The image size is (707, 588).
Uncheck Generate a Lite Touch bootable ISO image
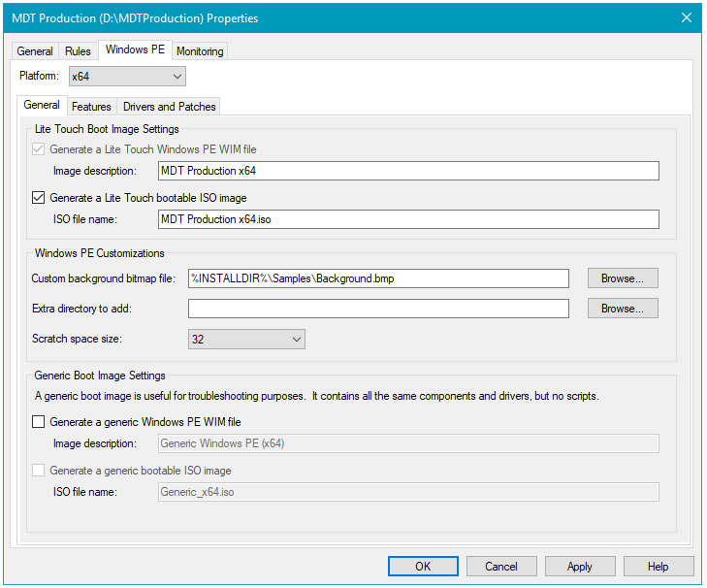point(39,198)
